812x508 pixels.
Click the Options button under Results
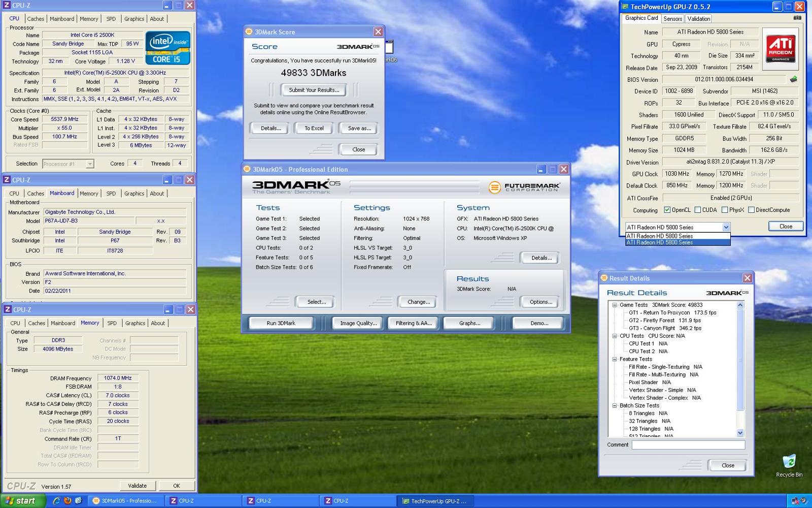pos(541,302)
